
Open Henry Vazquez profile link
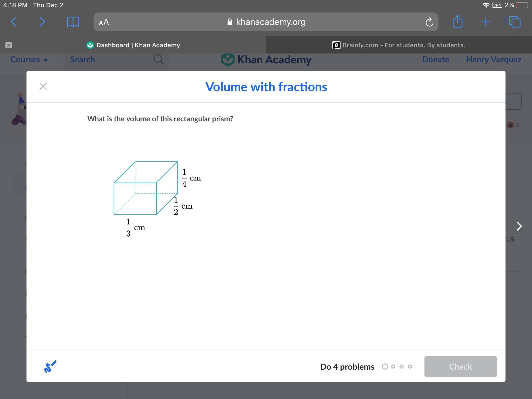coord(494,59)
